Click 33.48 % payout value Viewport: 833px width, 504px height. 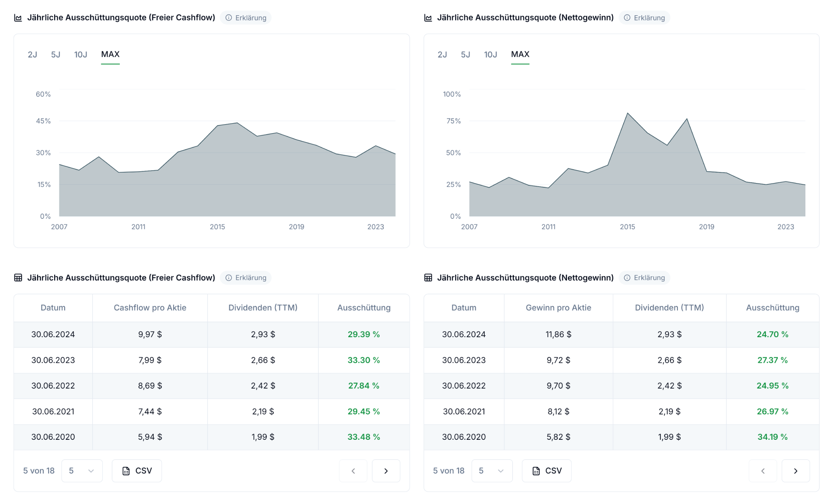point(363,437)
